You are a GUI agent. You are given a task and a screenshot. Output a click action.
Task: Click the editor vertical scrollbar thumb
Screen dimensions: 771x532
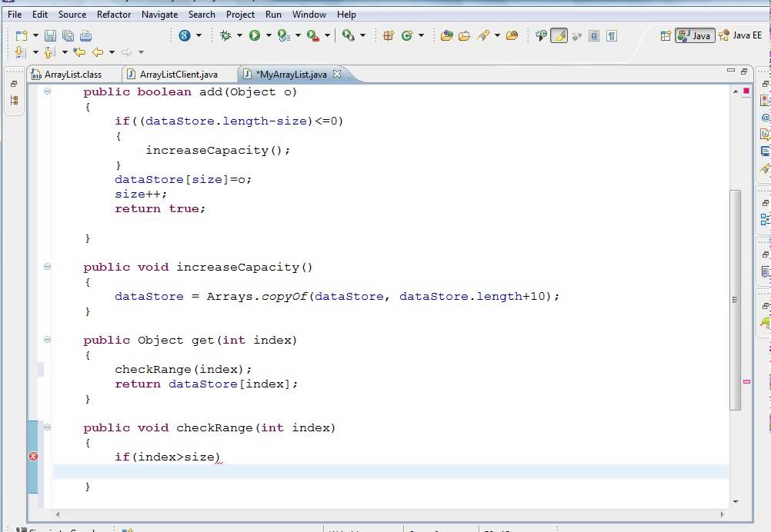(735, 300)
